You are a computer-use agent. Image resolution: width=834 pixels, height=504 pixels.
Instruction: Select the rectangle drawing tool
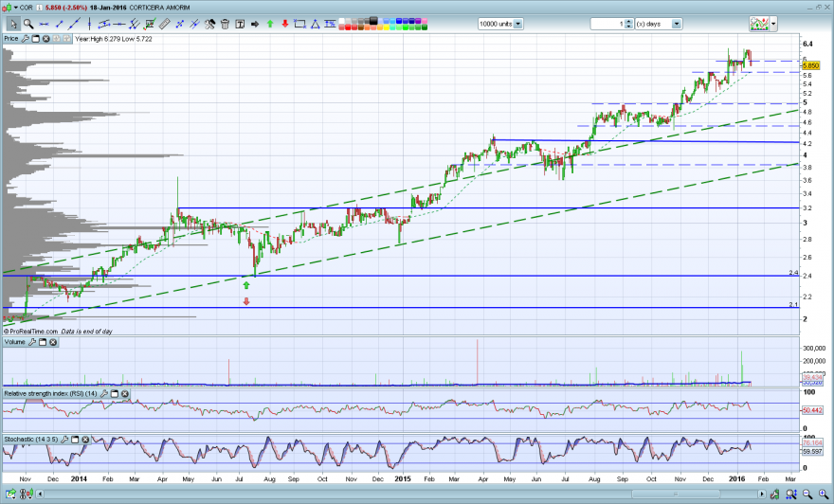[x=300, y=24]
